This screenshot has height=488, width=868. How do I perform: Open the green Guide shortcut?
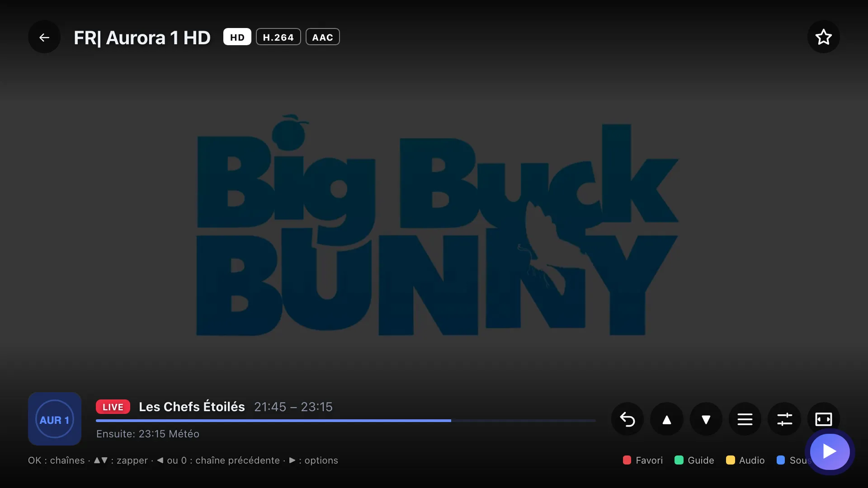[694, 460]
